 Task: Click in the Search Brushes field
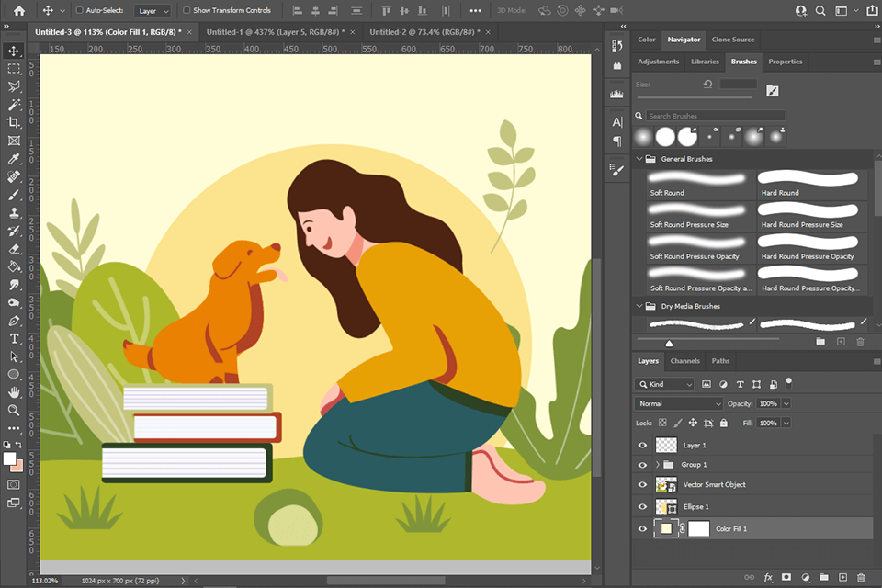pyautogui.click(x=715, y=116)
